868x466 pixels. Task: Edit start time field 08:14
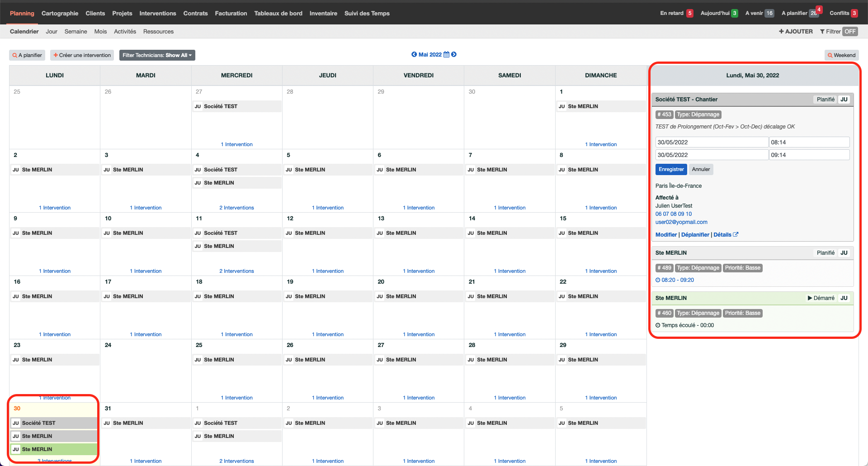[809, 142]
